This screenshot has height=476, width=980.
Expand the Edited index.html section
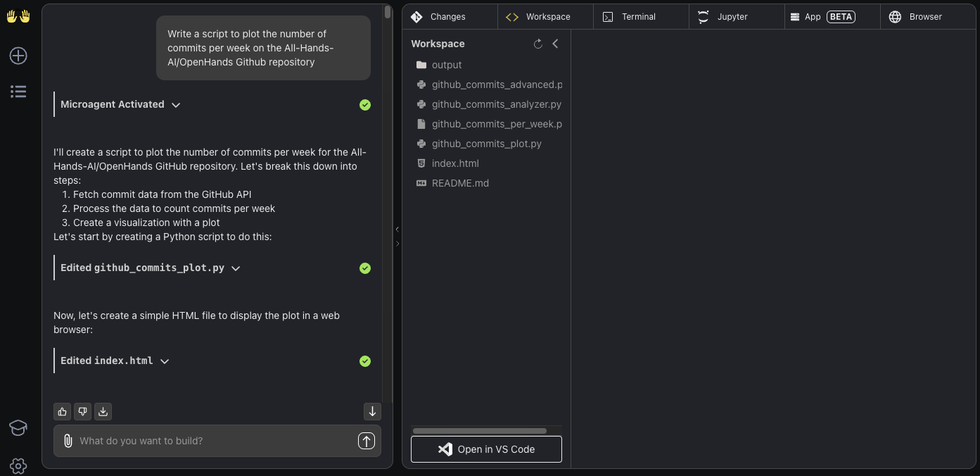coord(165,361)
